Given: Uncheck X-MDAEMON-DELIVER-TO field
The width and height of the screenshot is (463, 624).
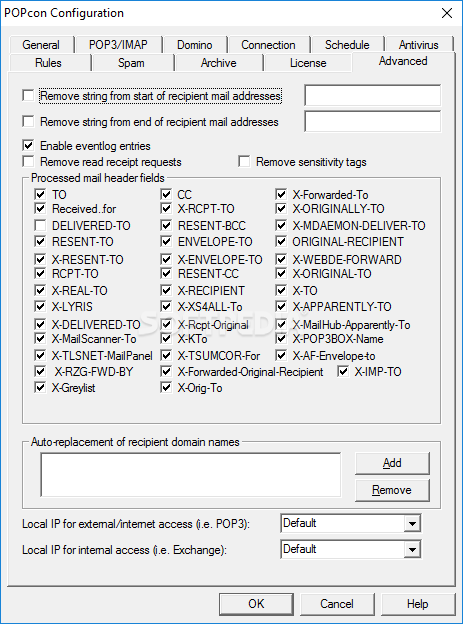Looking at the screenshot, I should (x=281, y=226).
